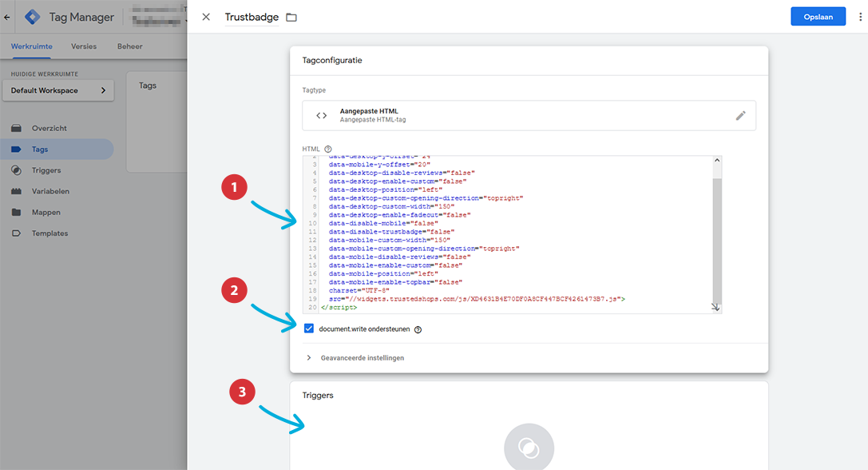Click the code brackets tag type icon
868x470 pixels.
coord(321,115)
